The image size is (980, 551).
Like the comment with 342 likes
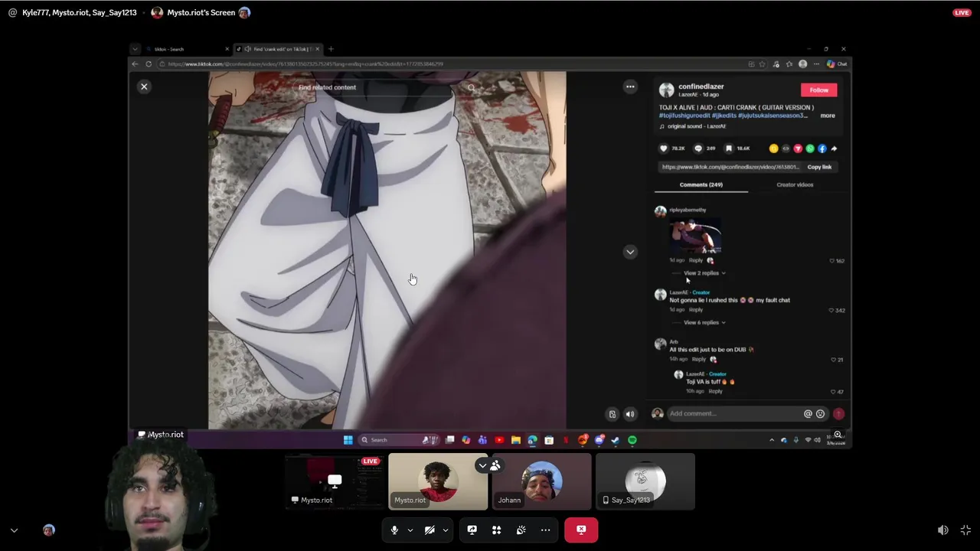(x=831, y=311)
